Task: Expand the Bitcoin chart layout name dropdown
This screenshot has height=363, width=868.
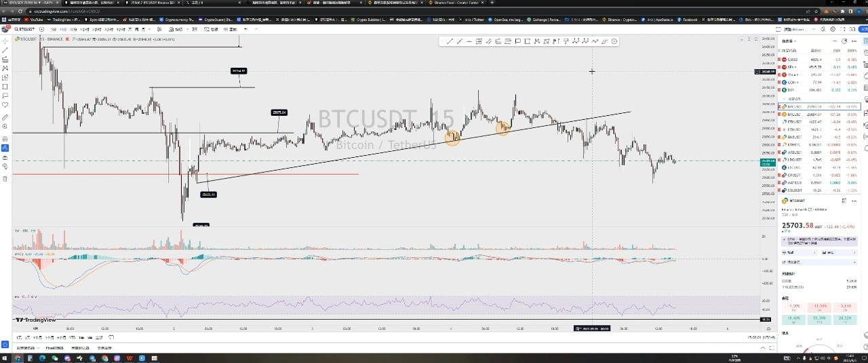Action: pyautogui.click(x=814, y=29)
